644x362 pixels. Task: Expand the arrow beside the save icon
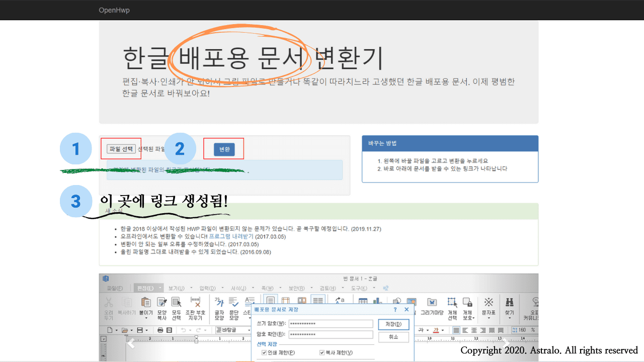146,330
